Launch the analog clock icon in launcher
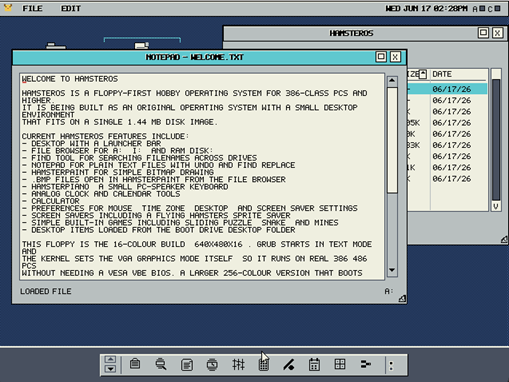This screenshot has height=382, width=509. (x=212, y=364)
